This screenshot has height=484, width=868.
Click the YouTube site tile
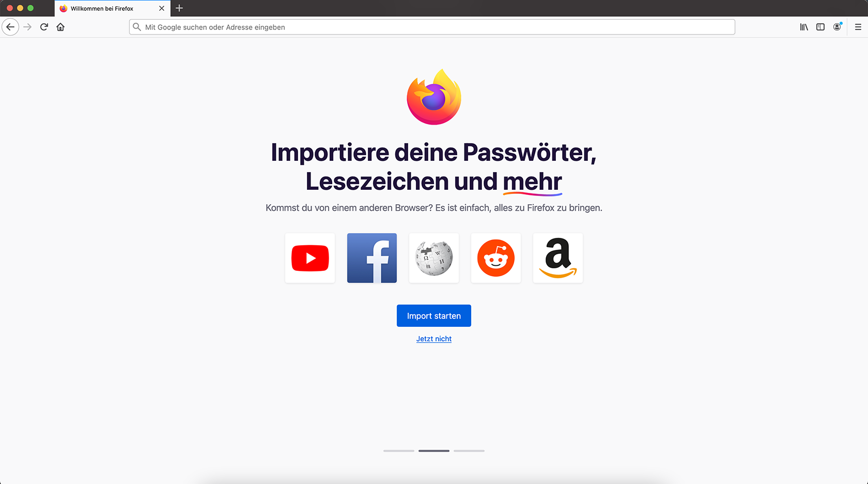coord(310,258)
